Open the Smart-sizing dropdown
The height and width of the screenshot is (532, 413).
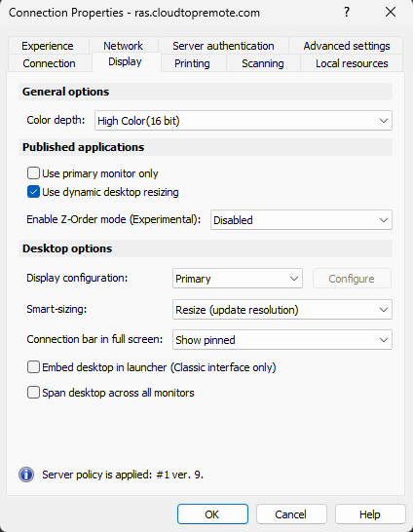coord(282,310)
